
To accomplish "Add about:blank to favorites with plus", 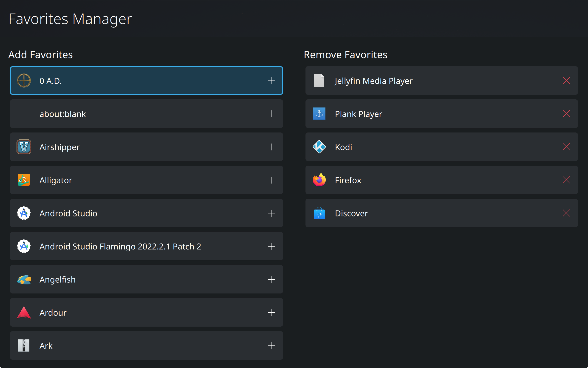I will click(271, 114).
